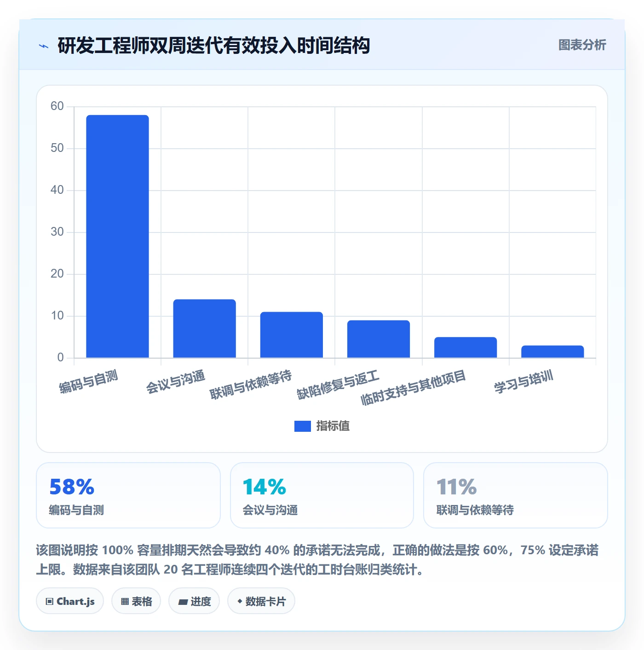The image size is (644, 650).
Task: Click the 缺陷修复与返工 bar
Action: pyautogui.click(x=379, y=339)
